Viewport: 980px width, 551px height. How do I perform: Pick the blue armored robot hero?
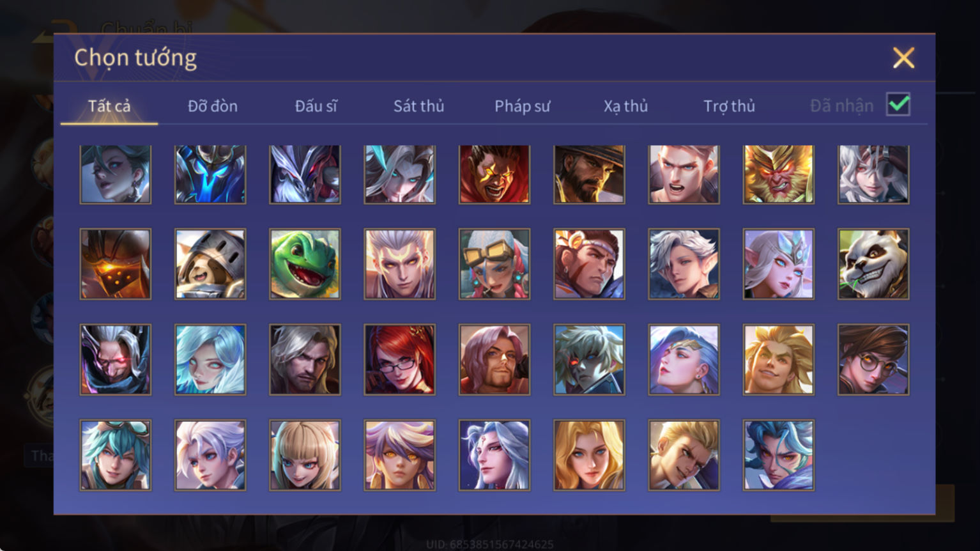coord(210,174)
